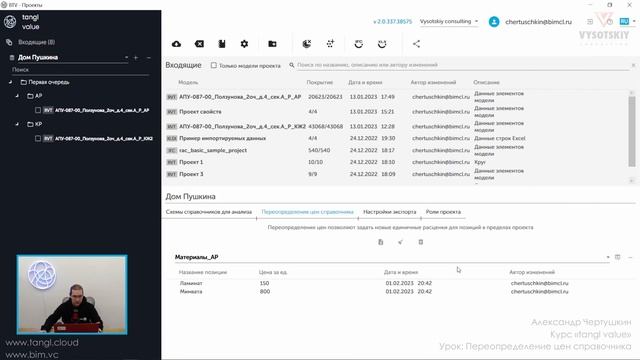The height and width of the screenshot is (360, 640).
Task: Switch to Переопределение цен справочника tab
Action: pyautogui.click(x=307, y=212)
